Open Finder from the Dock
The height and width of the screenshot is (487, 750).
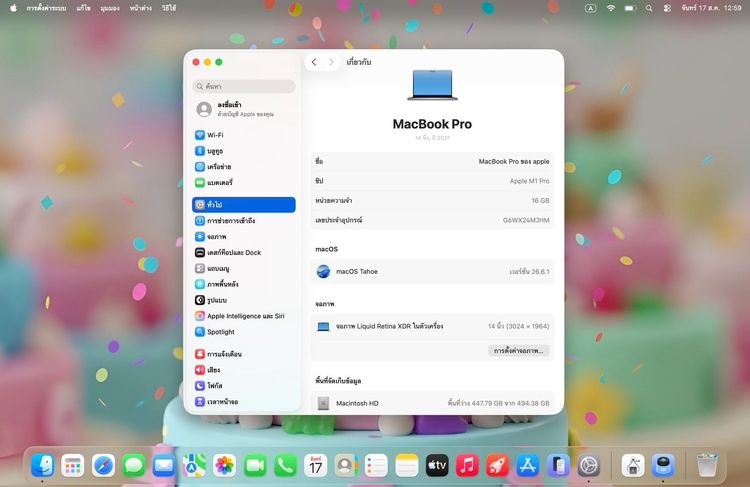pyautogui.click(x=43, y=465)
